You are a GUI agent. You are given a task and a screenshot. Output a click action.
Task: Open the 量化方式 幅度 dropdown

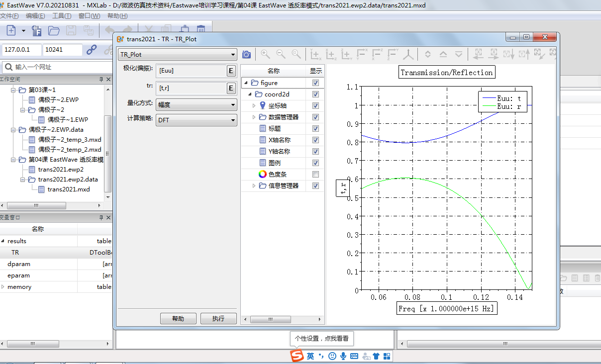coord(196,104)
